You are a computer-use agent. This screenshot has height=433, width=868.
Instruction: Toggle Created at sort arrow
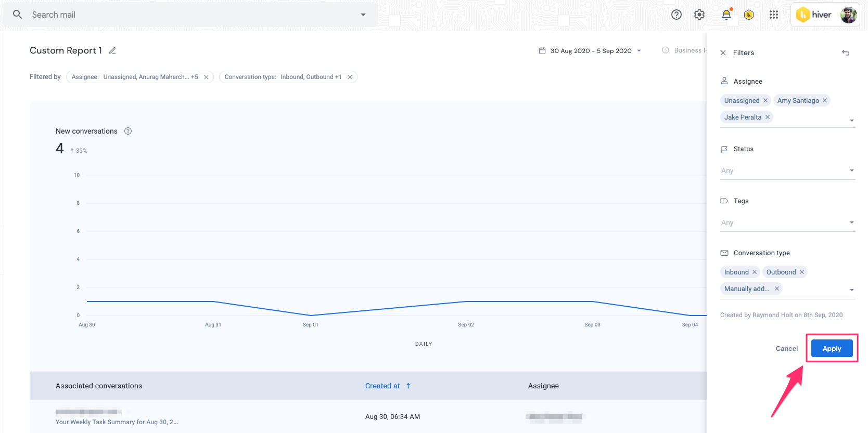pos(409,386)
